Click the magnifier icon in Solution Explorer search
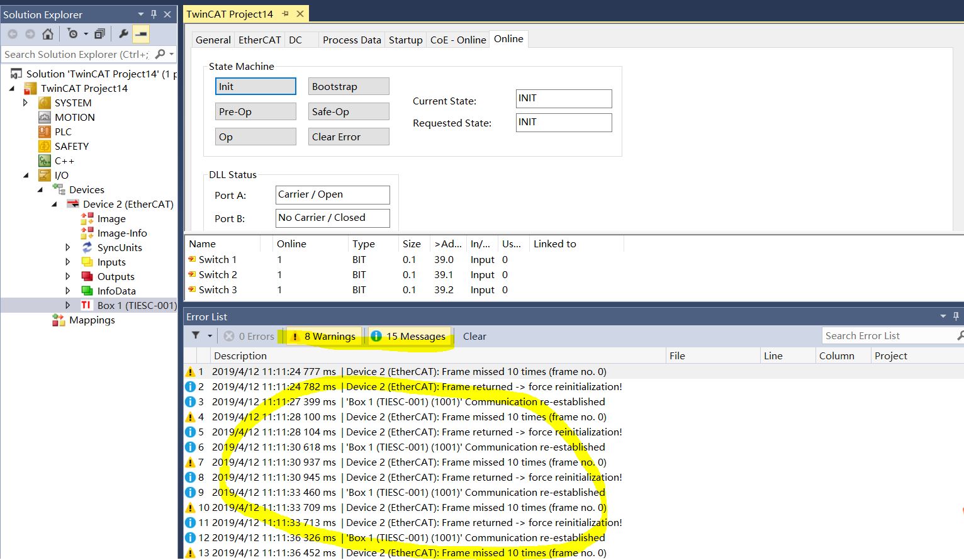 pyautogui.click(x=160, y=54)
